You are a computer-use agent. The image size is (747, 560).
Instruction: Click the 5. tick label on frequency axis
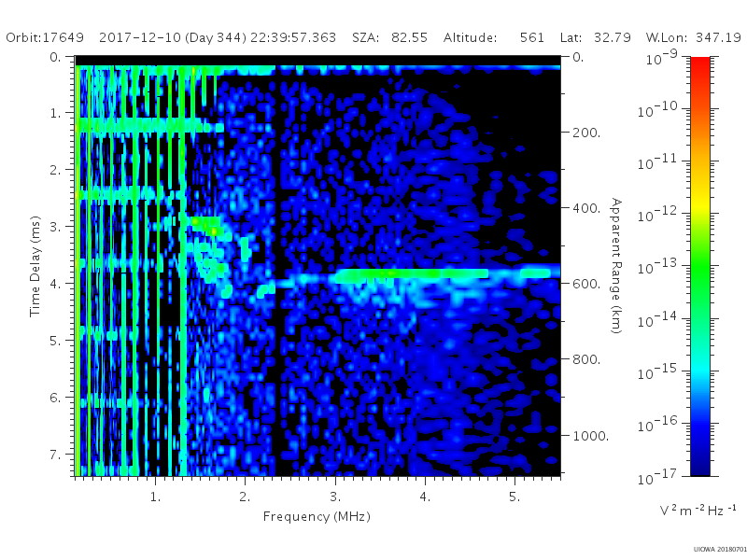pyautogui.click(x=514, y=497)
